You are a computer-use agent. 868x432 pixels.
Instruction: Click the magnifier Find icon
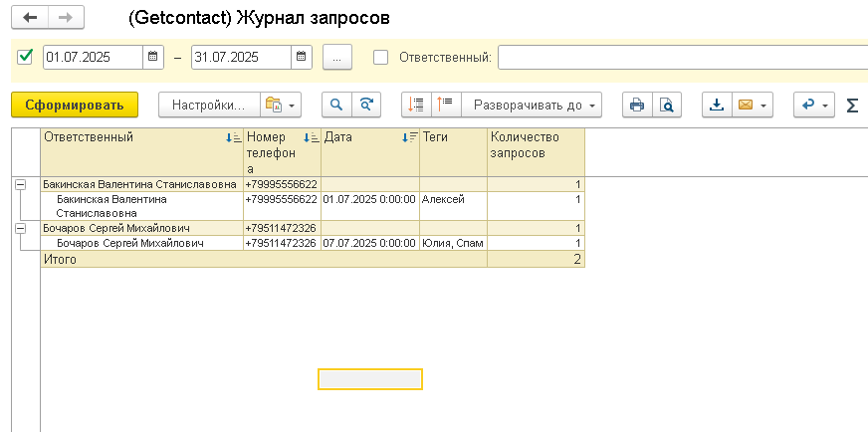336,105
